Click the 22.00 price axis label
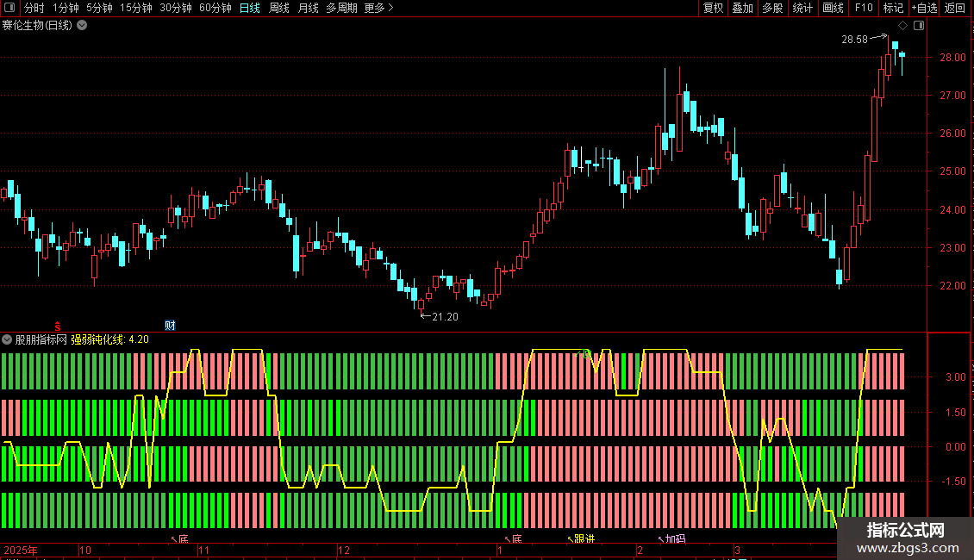The height and width of the screenshot is (560, 974). [x=952, y=285]
